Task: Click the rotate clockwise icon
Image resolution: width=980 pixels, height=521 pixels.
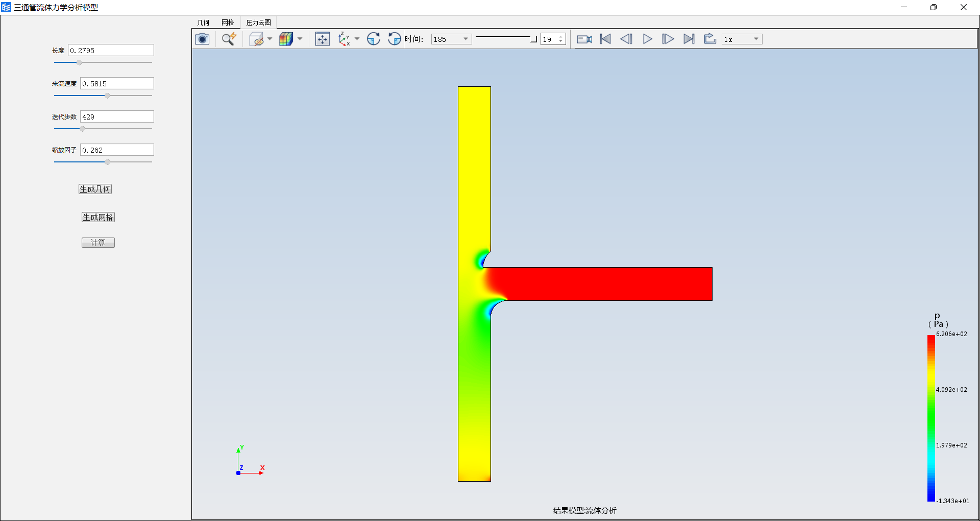Action: tap(374, 39)
